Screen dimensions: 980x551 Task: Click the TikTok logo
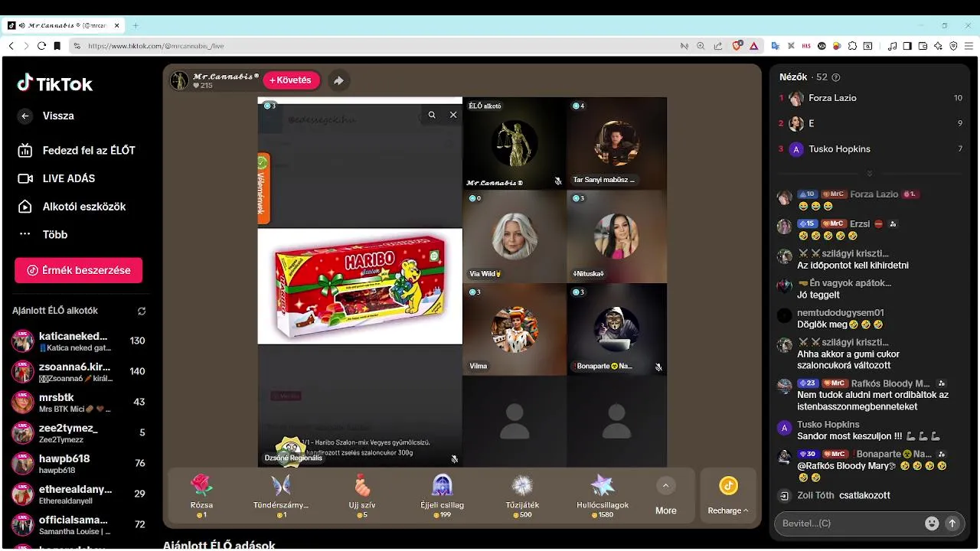(x=55, y=83)
